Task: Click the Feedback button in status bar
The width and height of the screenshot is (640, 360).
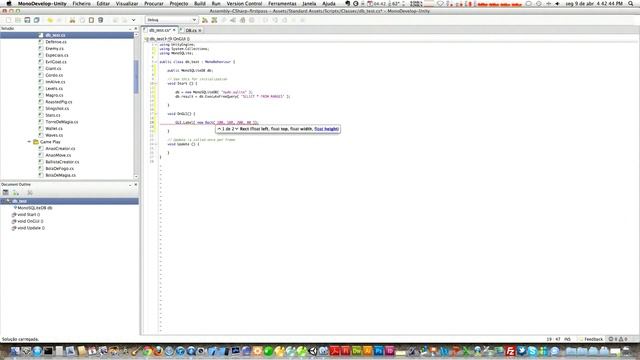Action: click(591, 339)
